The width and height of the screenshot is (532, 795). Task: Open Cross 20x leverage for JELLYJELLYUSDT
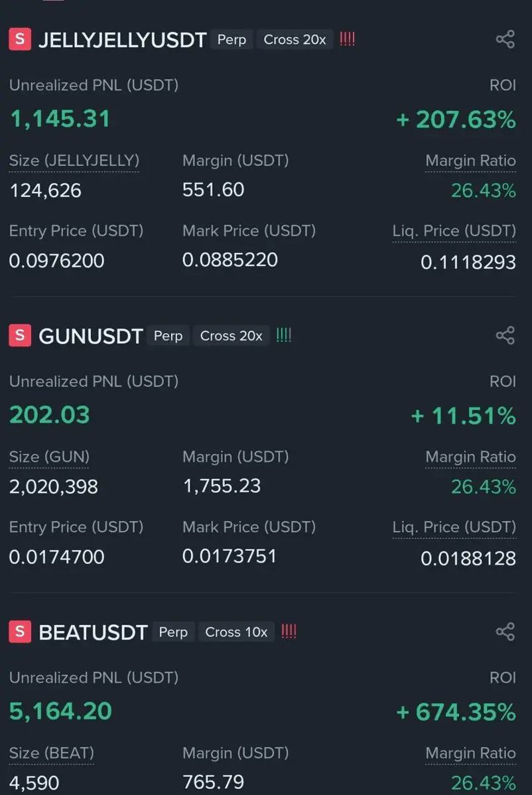tap(295, 40)
